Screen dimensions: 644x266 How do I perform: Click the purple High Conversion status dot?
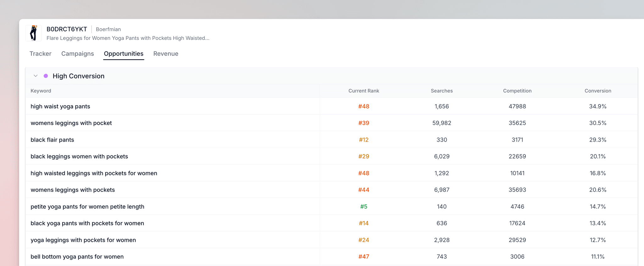point(46,76)
